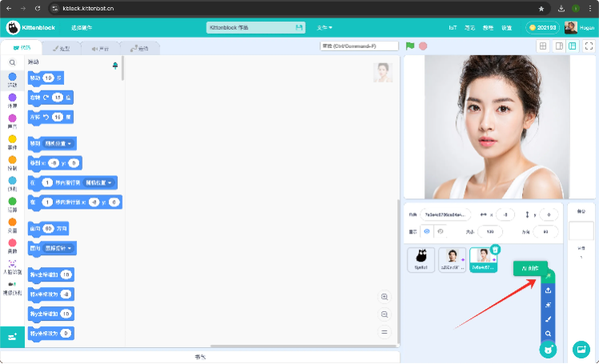Set sprite visibility to shown with eye icon

click(426, 231)
